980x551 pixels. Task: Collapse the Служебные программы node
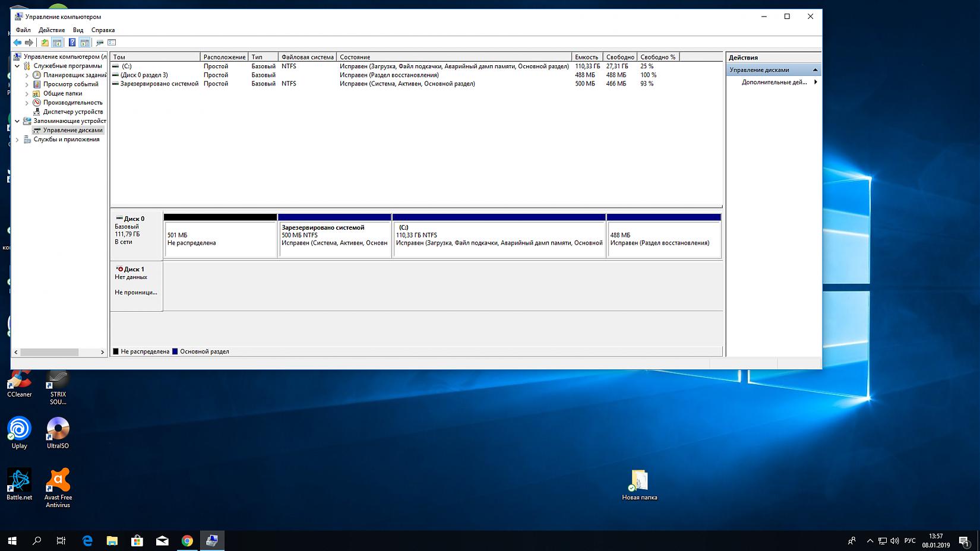17,66
